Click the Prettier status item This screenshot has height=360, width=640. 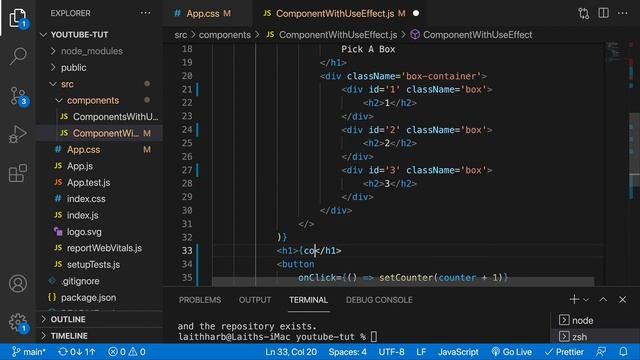click(x=564, y=352)
